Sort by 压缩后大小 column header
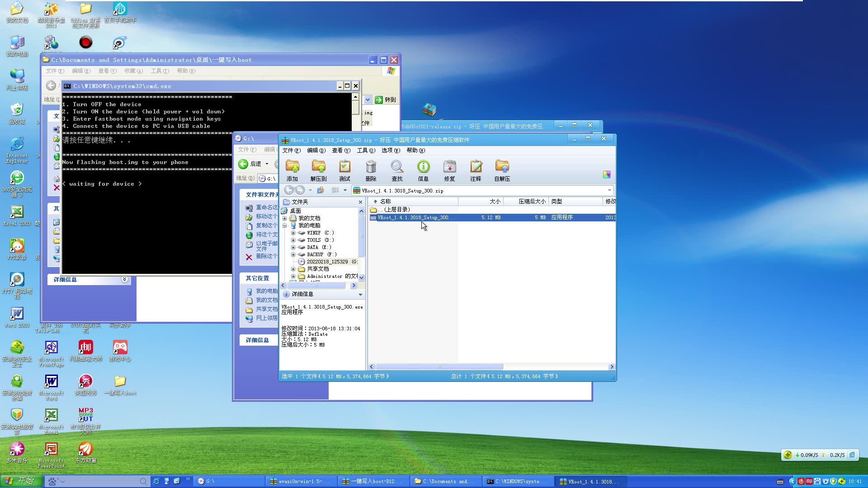The image size is (868, 488). click(x=526, y=202)
